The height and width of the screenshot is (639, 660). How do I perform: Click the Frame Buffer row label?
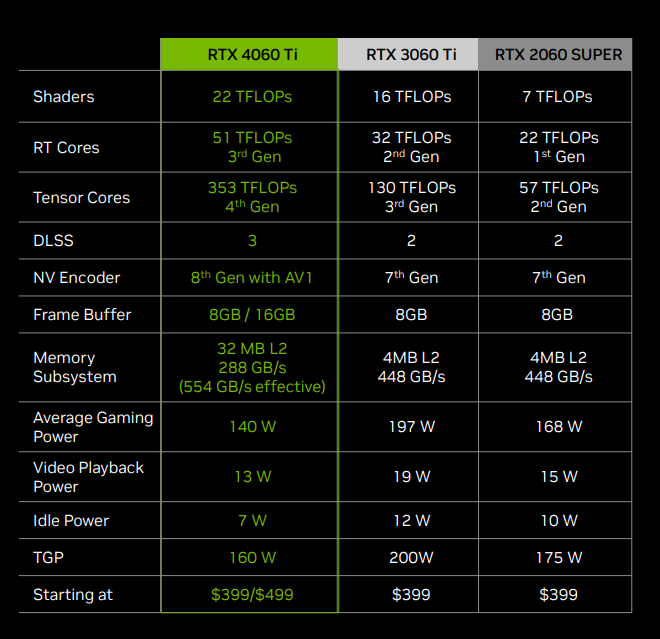[82, 314]
